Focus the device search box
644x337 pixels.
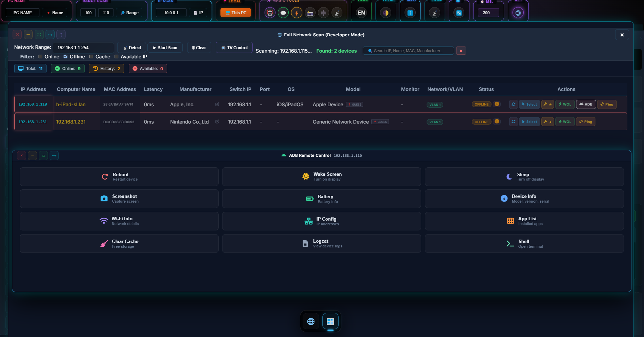coord(409,51)
